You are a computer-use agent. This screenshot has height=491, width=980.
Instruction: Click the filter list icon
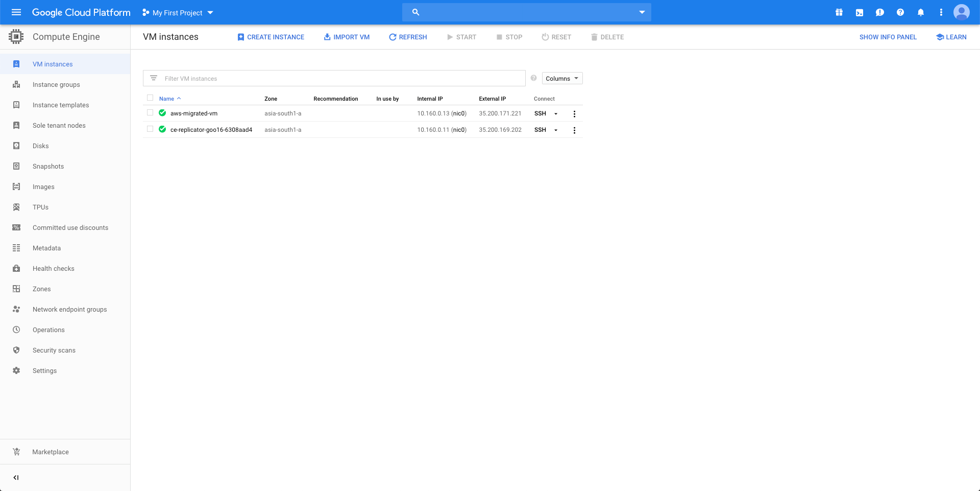coord(154,78)
